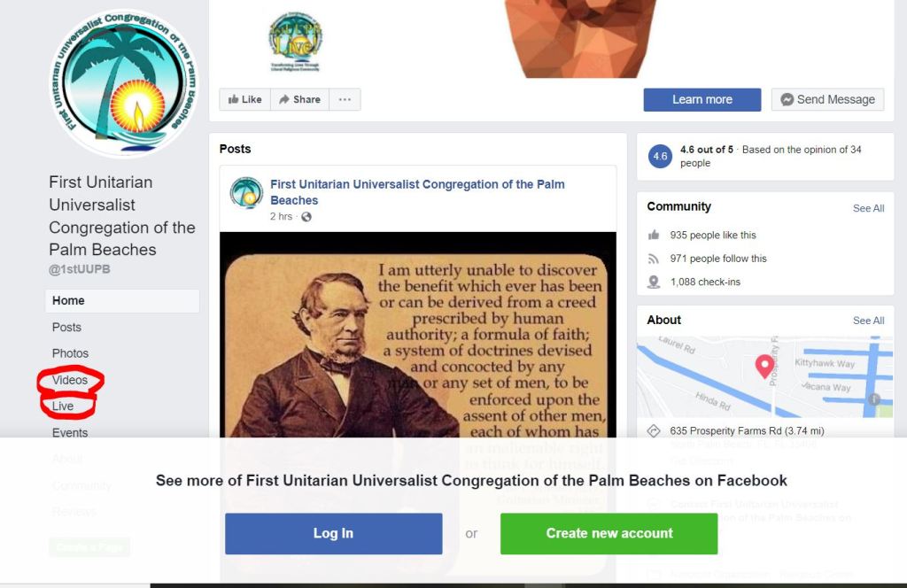907x588 pixels.
Task: Click the post author's small avatar
Action: tap(246, 192)
